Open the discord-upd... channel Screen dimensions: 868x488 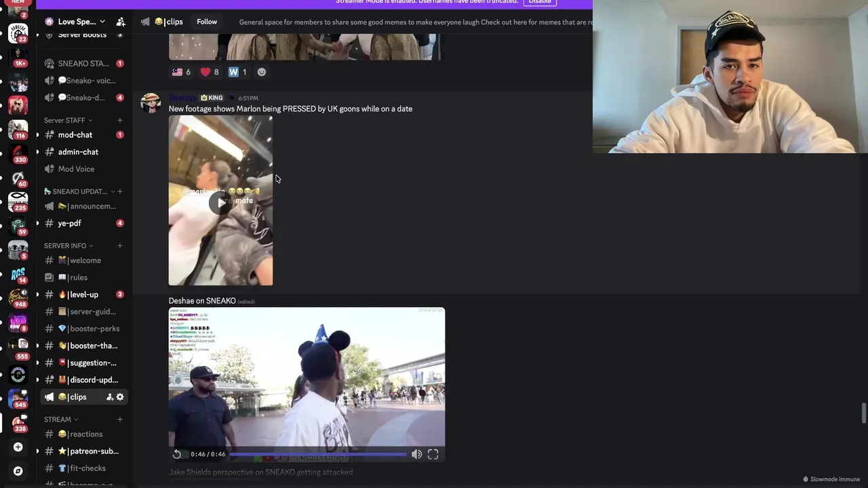click(x=84, y=380)
